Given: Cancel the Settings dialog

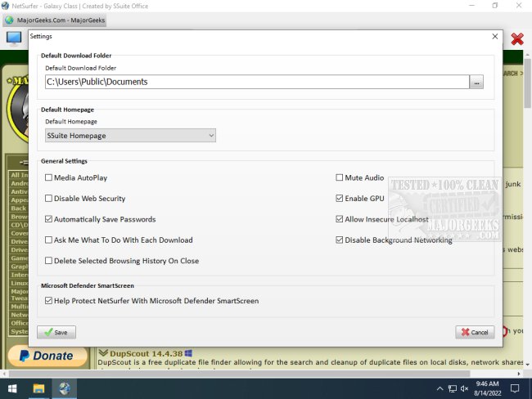Looking at the screenshot, I should pos(475,332).
